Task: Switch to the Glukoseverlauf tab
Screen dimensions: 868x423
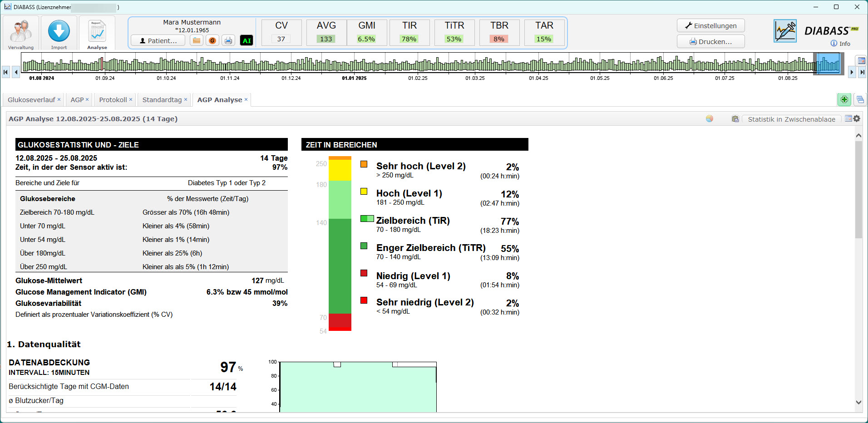Action: pyautogui.click(x=31, y=100)
